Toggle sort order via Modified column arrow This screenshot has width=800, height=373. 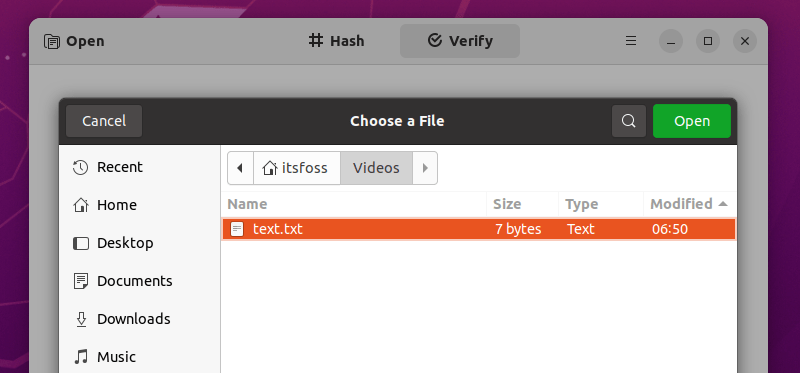coord(722,204)
